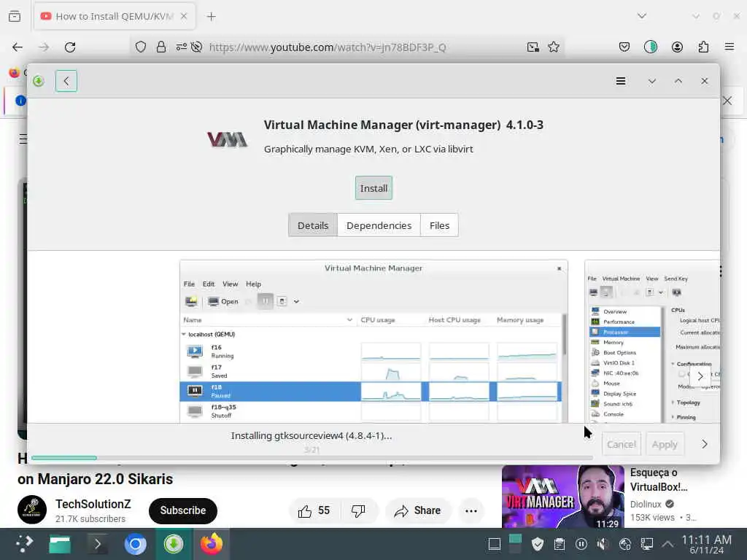
Task: Click the Pamac updates icon in header
Action: (39, 82)
